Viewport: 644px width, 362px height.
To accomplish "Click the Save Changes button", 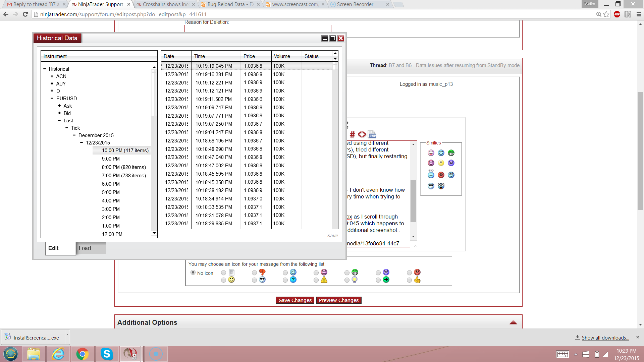I will [295, 300].
